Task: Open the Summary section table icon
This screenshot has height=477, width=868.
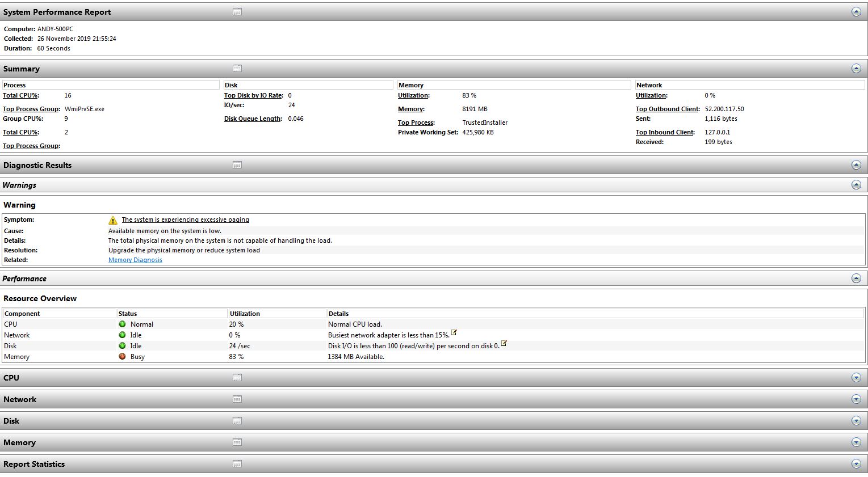Action: 237,69
